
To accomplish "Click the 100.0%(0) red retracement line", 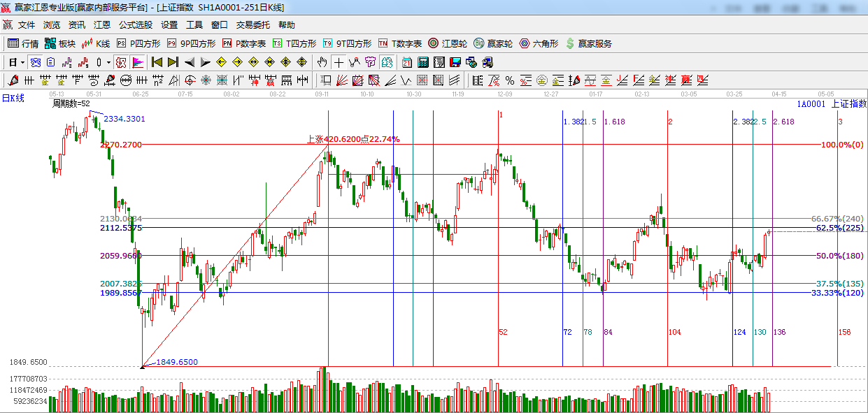I will click(490, 145).
